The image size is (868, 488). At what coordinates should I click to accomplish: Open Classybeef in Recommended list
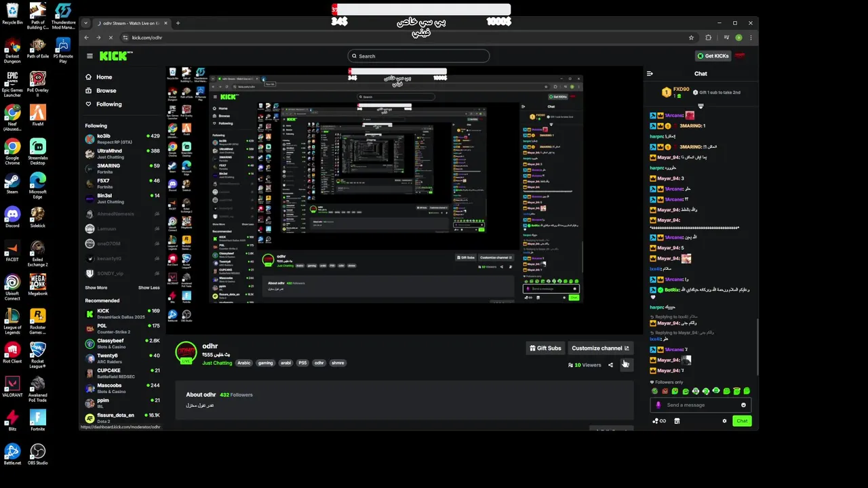(x=123, y=344)
